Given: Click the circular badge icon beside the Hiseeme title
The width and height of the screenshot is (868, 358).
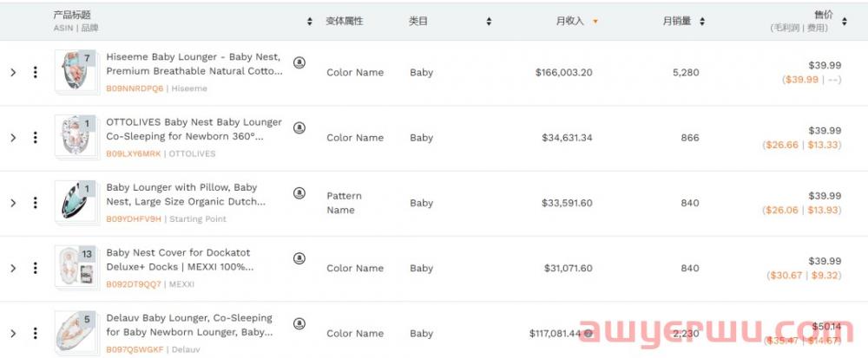Looking at the screenshot, I should click(x=299, y=62).
